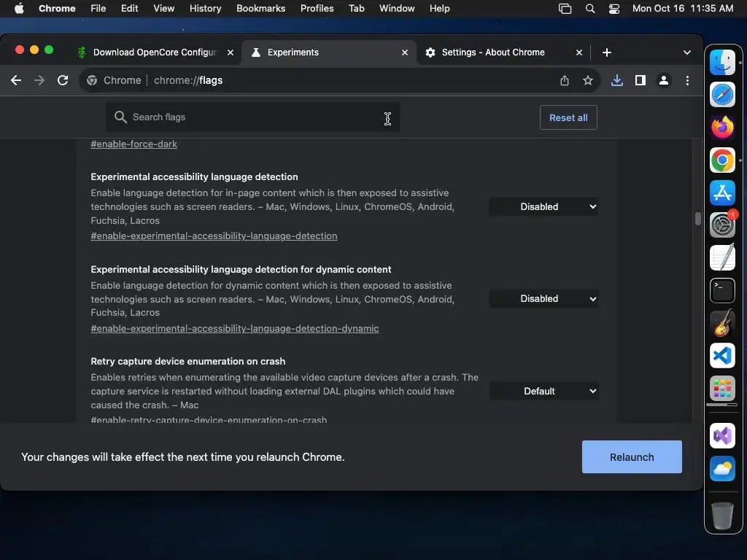Select the Experiments tab
This screenshot has height=560, width=747.
point(293,52)
